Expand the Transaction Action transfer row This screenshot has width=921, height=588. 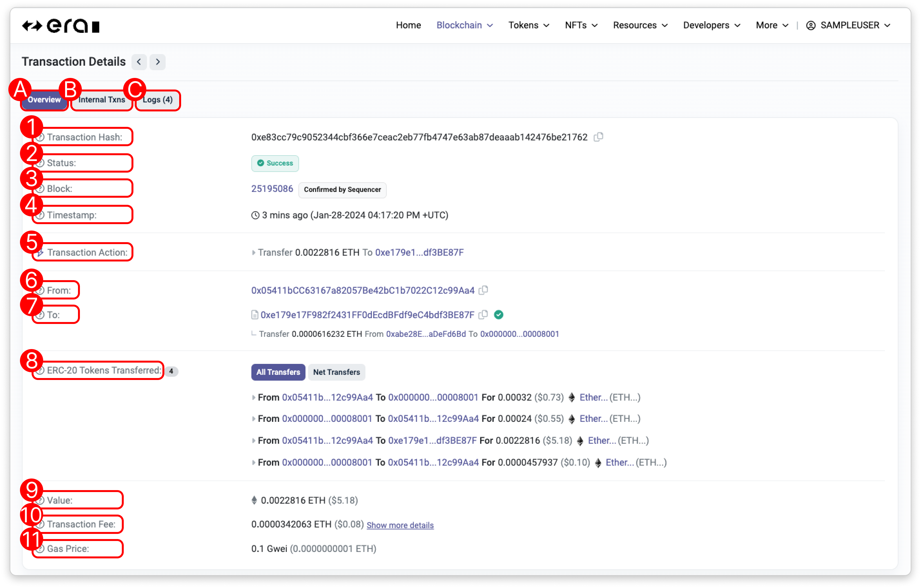click(x=254, y=252)
